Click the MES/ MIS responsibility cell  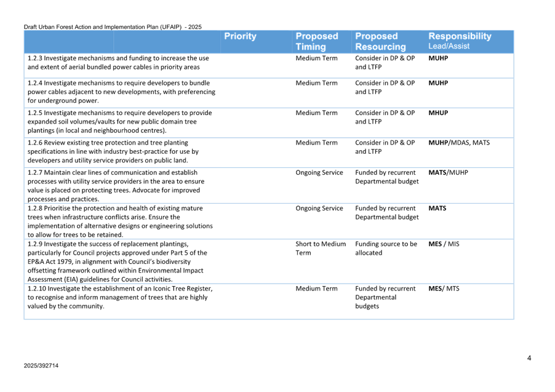[x=444, y=244]
